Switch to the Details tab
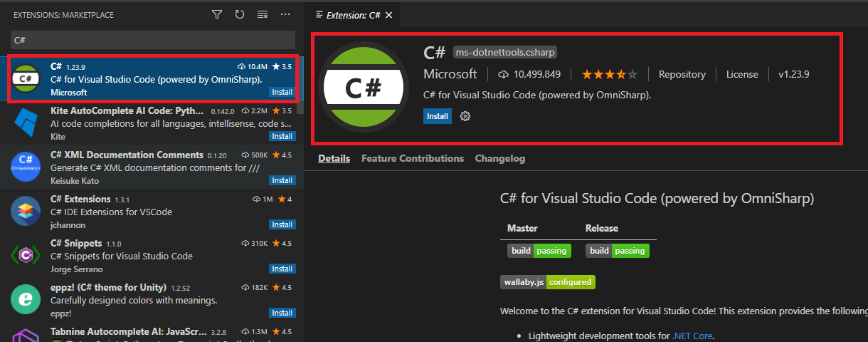Screen dimensions: 868x342 click(x=334, y=158)
